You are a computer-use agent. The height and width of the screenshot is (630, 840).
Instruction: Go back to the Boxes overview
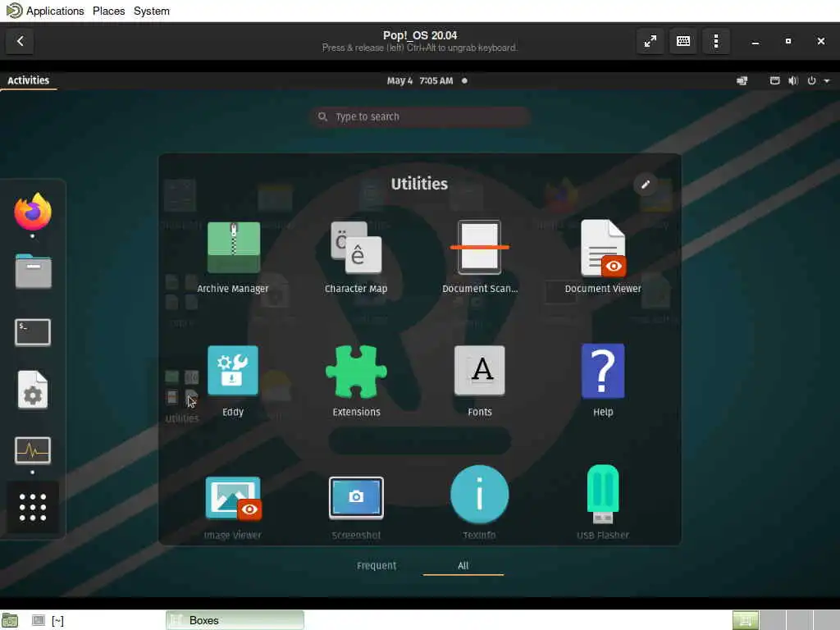coord(20,41)
